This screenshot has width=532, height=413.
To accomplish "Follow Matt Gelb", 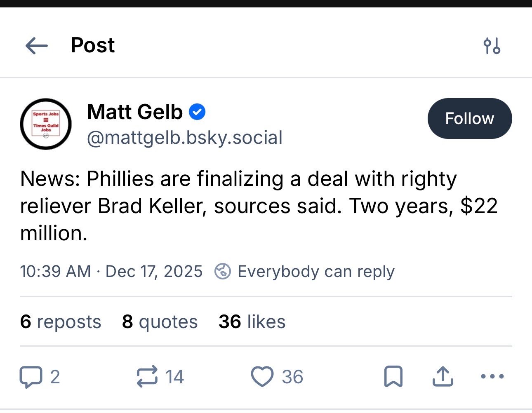I will click(x=469, y=119).
